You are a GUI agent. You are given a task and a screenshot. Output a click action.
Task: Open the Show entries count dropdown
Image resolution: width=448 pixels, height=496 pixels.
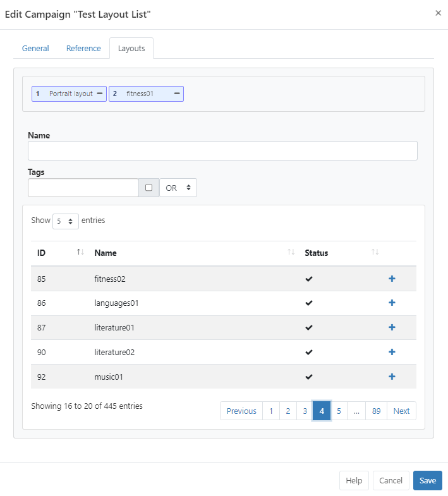[66, 221]
